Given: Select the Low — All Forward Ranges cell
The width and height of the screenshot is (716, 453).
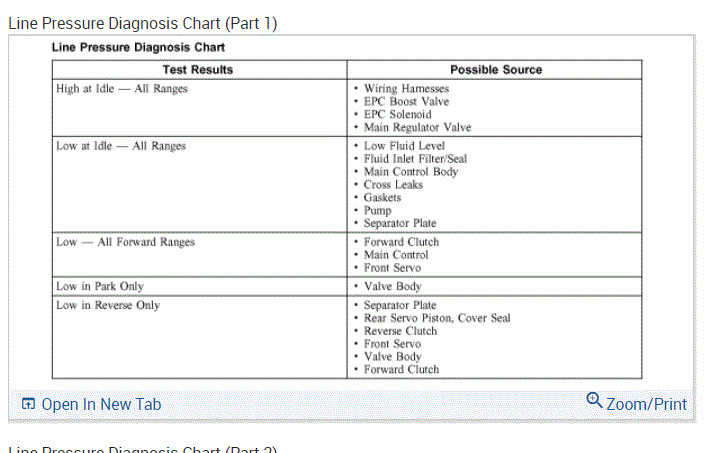Looking at the screenshot, I should pos(125,242).
